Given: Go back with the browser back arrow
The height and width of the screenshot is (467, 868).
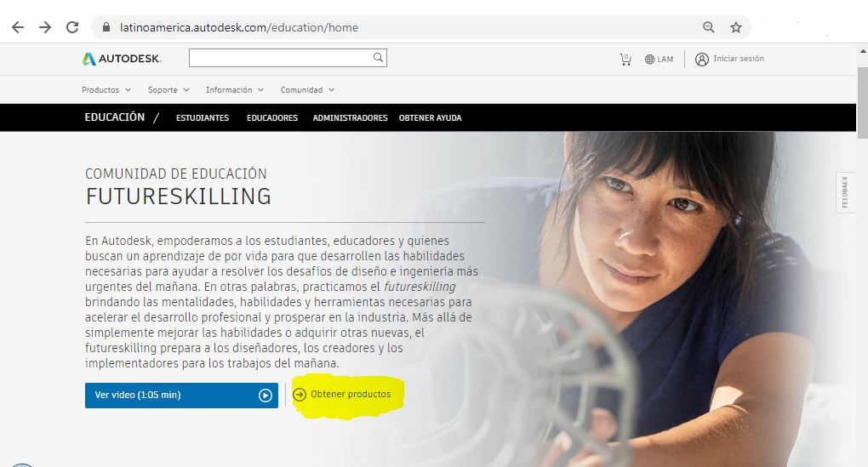Looking at the screenshot, I should click(18, 27).
